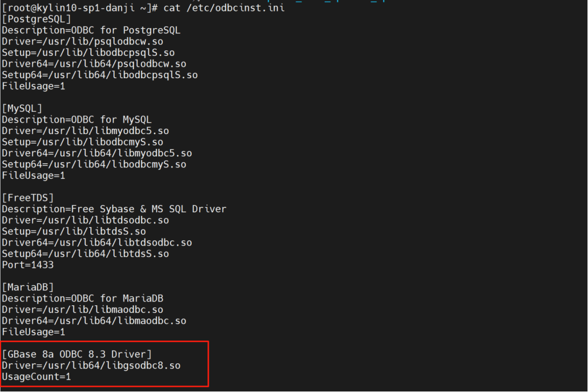The image size is (588, 392).
Task: Click the Setup64=/usr/lib64/libodbcpsqlS.so line
Action: coord(99,75)
